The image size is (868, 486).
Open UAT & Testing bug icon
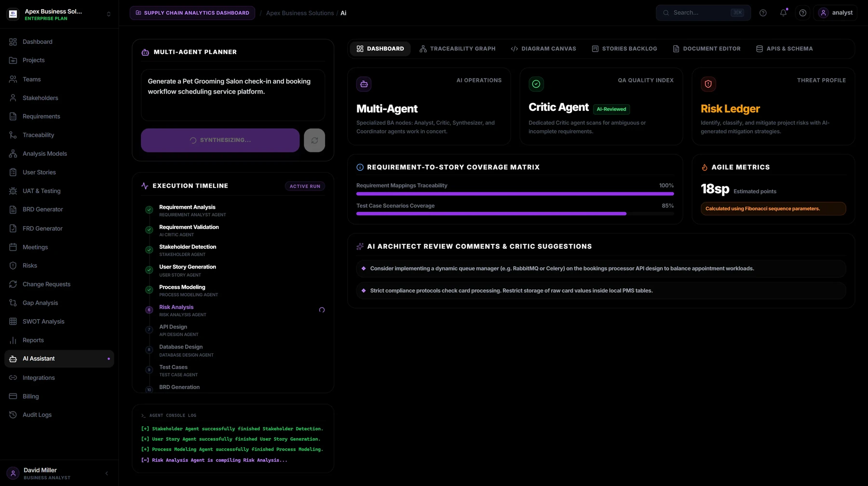click(x=13, y=191)
